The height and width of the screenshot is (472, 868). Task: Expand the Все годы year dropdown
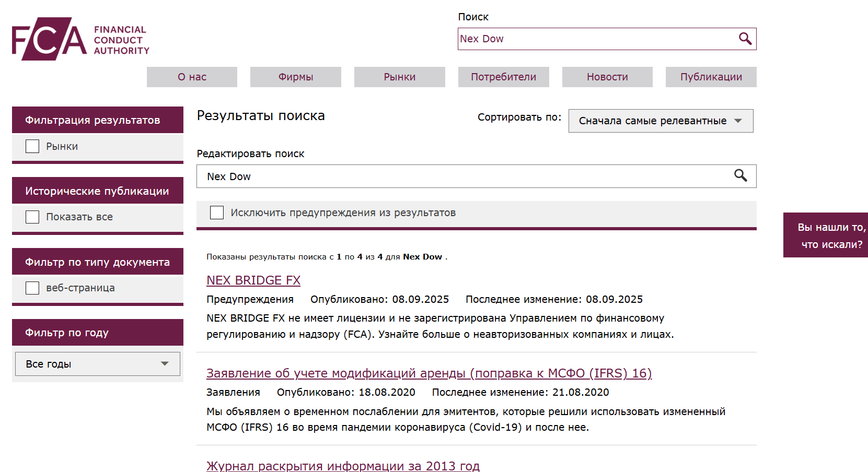point(98,364)
